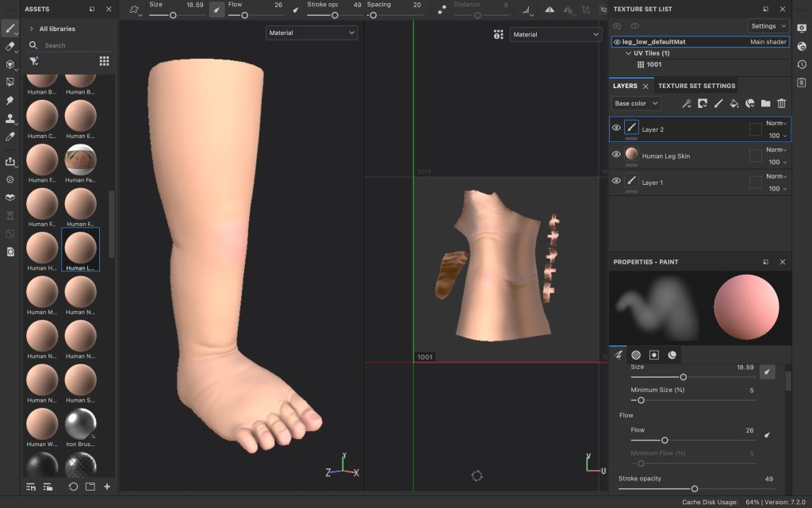
Task: Toggle visibility of Layer 1
Action: click(x=616, y=180)
